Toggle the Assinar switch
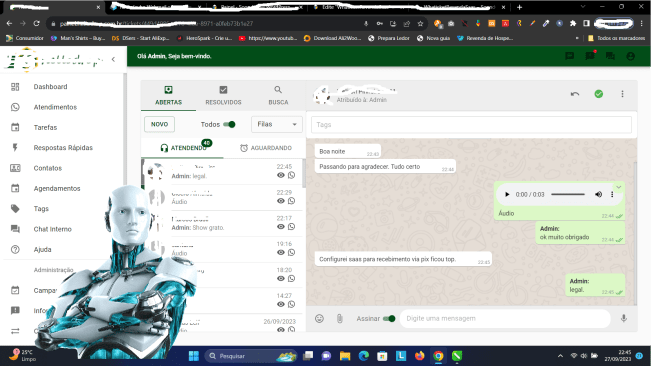The height and width of the screenshot is (366, 651). (389, 318)
